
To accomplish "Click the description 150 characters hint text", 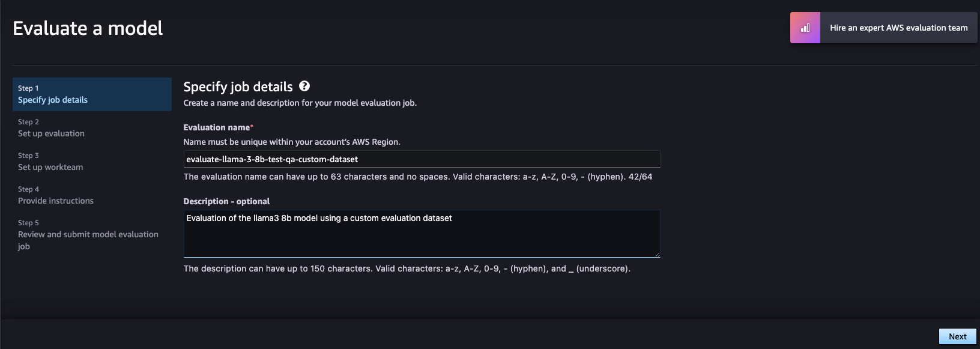I will pyautogui.click(x=407, y=269).
